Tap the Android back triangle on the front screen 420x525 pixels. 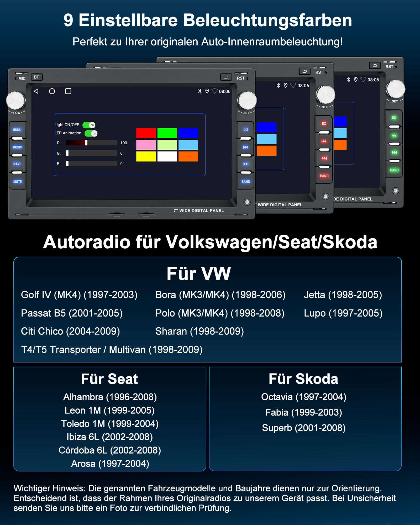(x=36, y=91)
